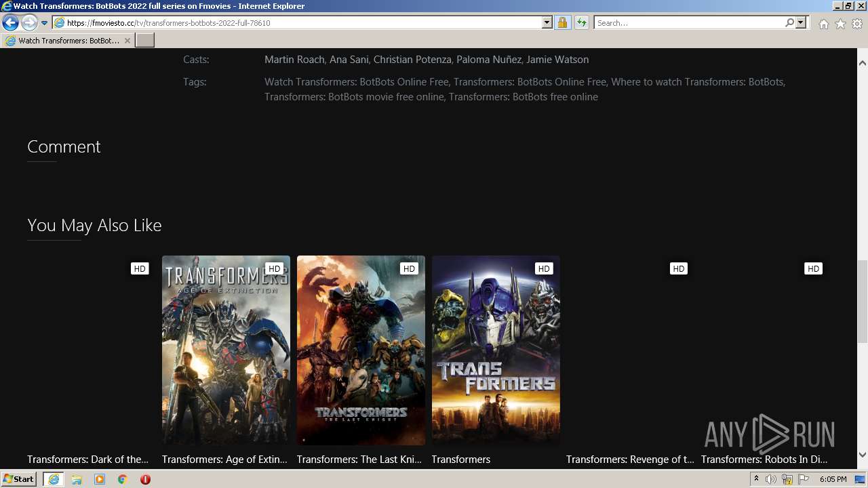
Task: Open the Tools gear icon
Action: click(x=857, y=24)
